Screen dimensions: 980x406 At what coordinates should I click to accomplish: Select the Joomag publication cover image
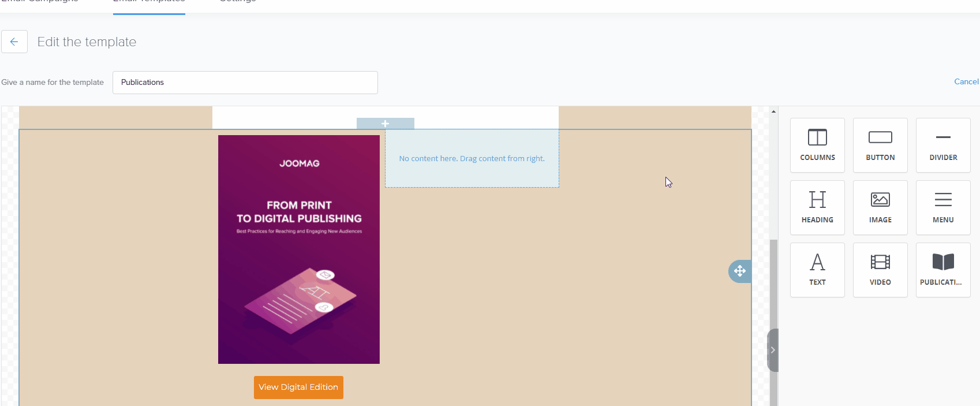click(x=298, y=249)
